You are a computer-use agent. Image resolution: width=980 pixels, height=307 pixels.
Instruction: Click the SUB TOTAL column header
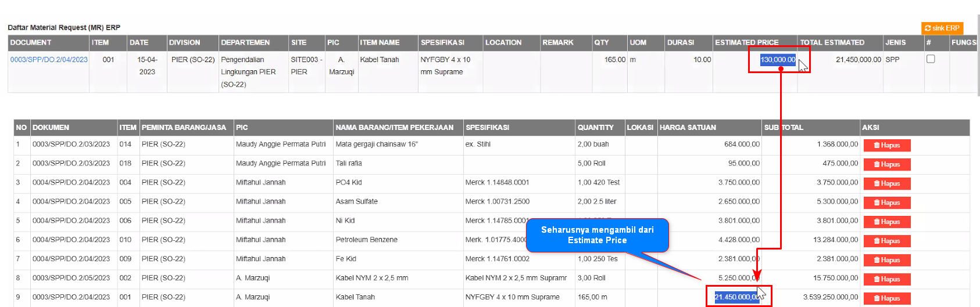point(783,128)
